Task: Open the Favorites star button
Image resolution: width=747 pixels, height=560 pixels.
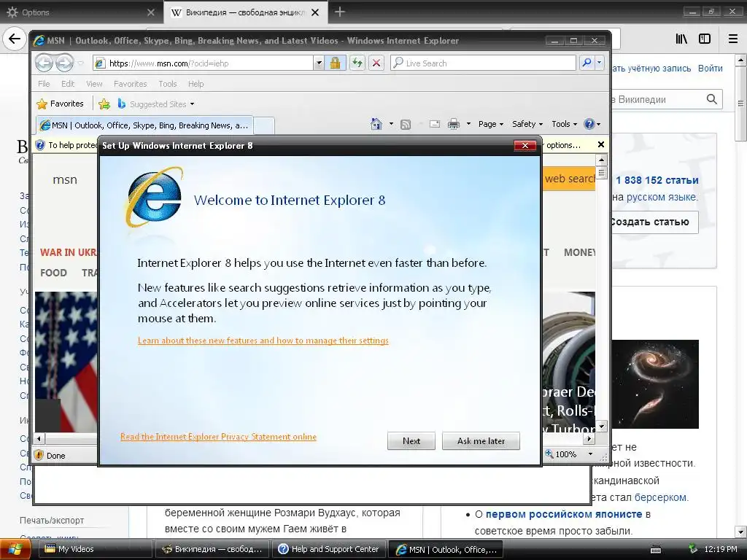Action: 61,104
